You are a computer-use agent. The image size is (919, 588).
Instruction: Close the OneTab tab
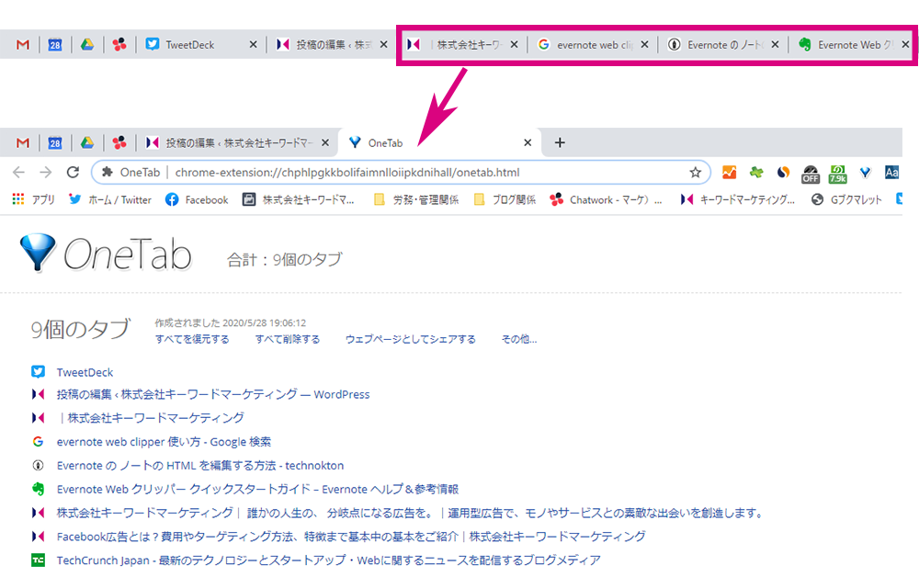tap(528, 143)
